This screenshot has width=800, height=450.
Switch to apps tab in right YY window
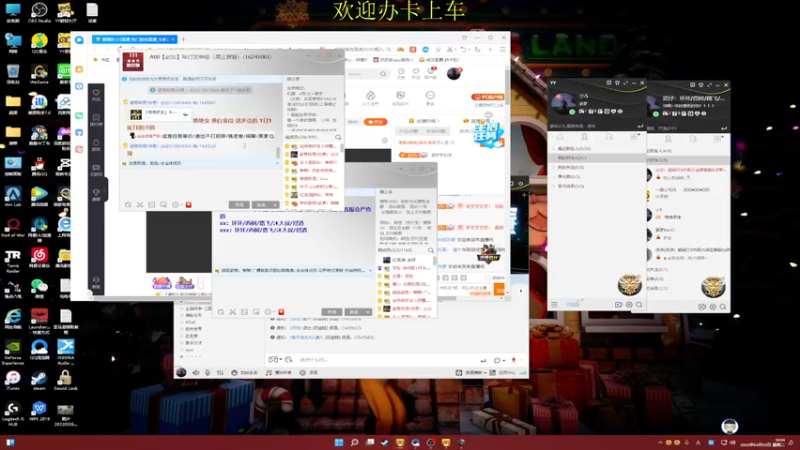(x=718, y=139)
